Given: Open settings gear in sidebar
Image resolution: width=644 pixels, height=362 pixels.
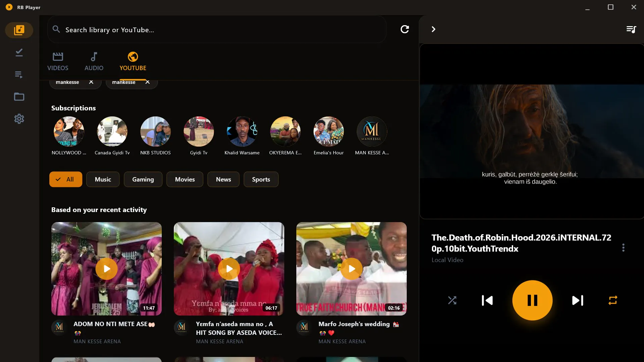Looking at the screenshot, I should [19, 119].
